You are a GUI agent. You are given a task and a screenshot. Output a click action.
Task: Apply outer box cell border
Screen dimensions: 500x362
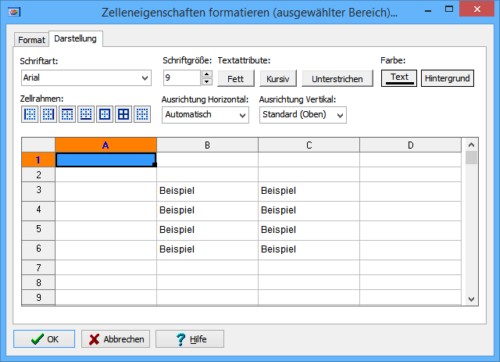[105, 114]
